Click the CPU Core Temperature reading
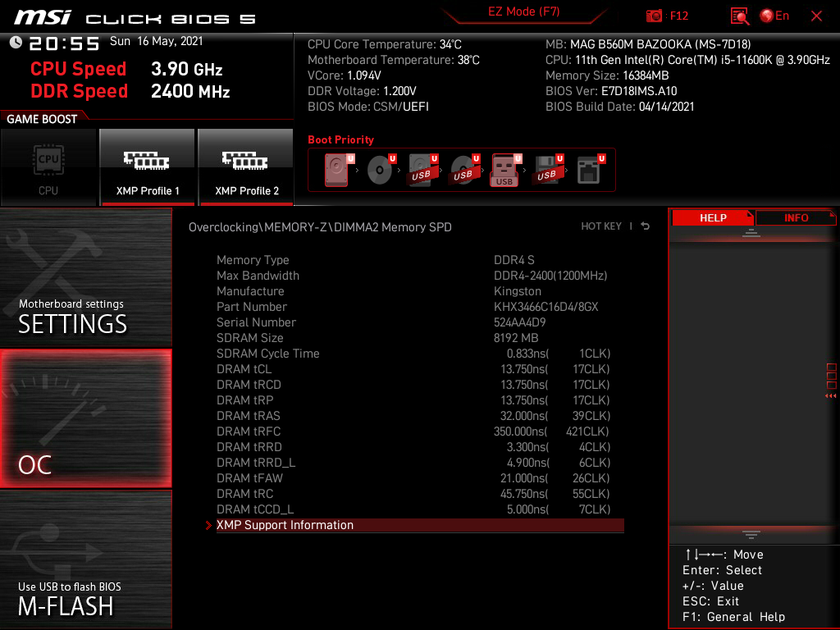840x630 pixels. tap(384, 44)
